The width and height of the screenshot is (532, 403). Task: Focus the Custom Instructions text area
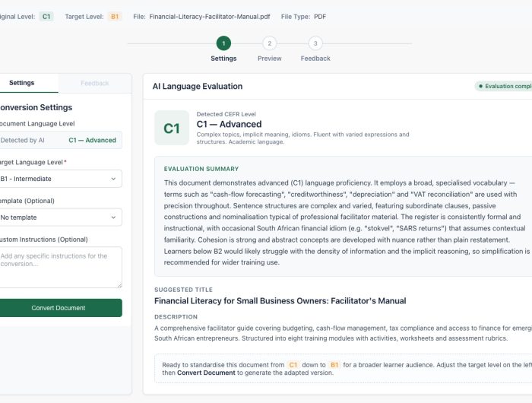coord(59,268)
